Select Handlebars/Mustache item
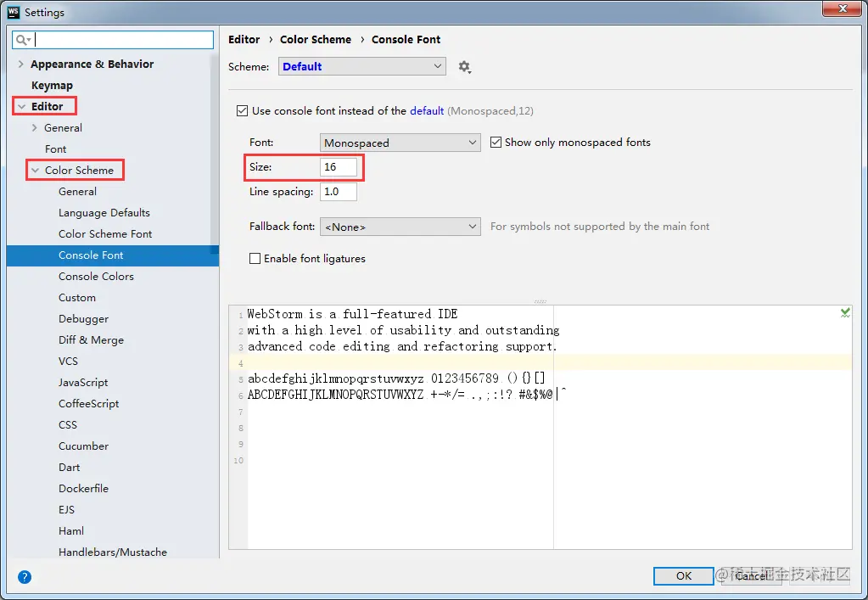Image resolution: width=868 pixels, height=600 pixels. (113, 552)
